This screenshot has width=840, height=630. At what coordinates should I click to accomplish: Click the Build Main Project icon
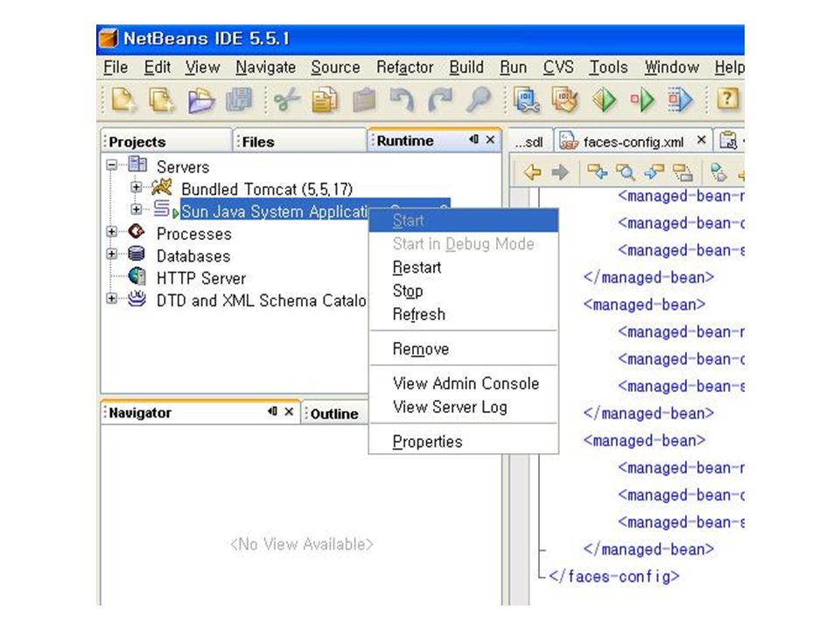tap(526, 100)
